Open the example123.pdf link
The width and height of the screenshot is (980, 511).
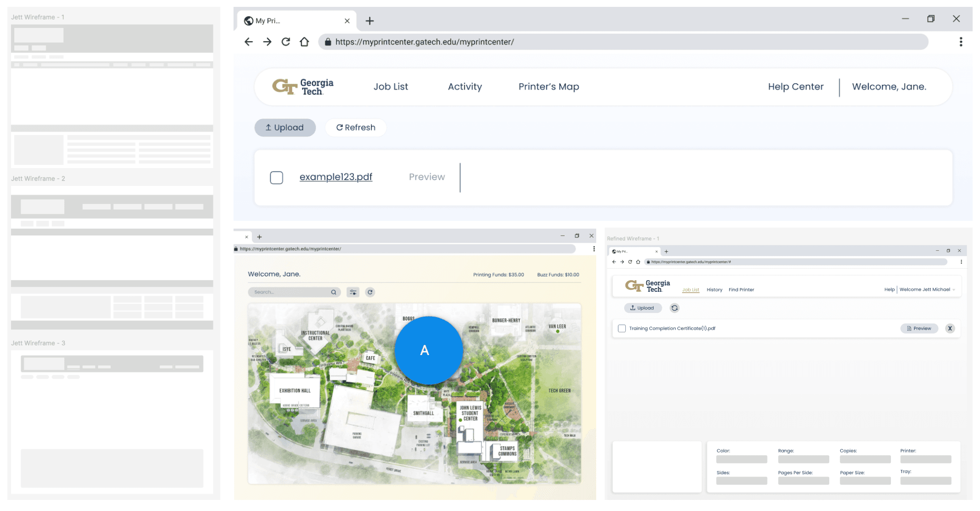tap(336, 177)
